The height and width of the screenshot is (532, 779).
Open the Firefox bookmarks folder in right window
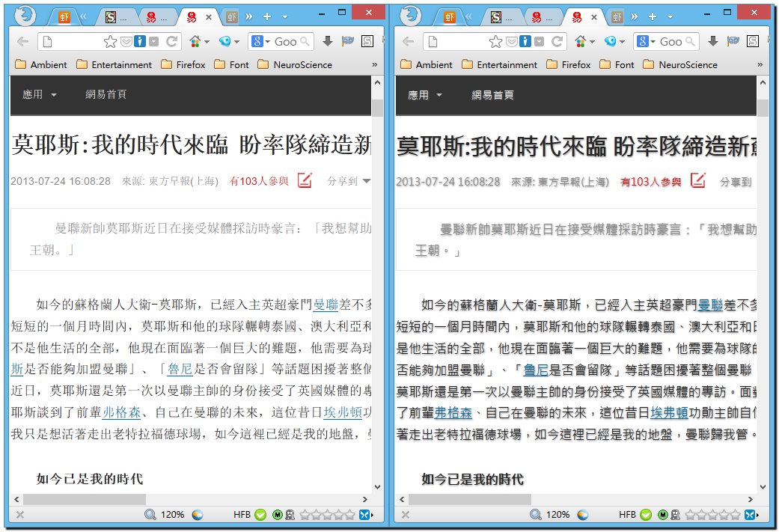pyautogui.click(x=569, y=64)
